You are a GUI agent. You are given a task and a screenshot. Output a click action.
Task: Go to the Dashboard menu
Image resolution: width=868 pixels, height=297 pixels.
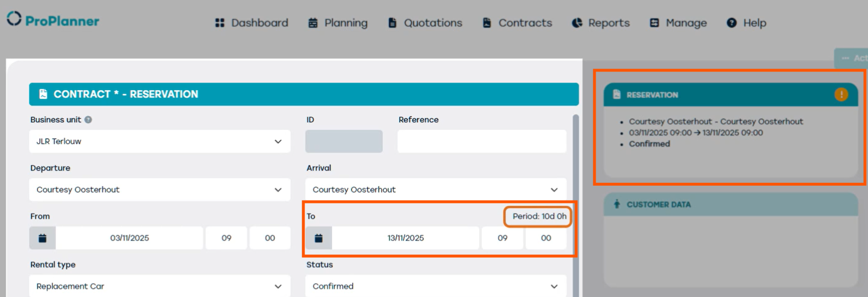coord(252,23)
